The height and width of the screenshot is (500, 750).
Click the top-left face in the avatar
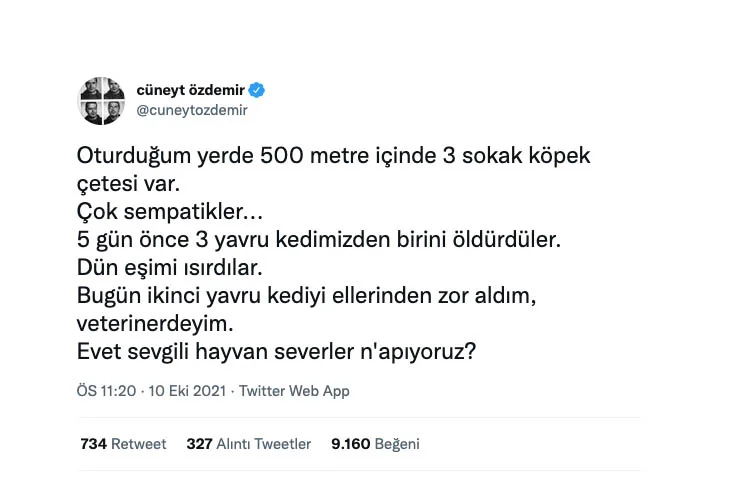[90, 88]
